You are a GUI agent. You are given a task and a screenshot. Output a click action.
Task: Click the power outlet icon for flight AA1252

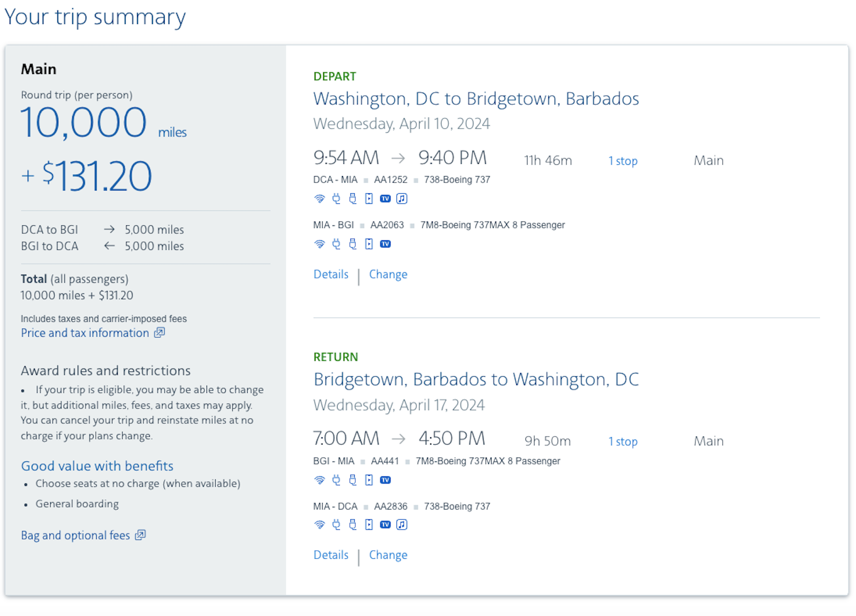pyautogui.click(x=336, y=199)
